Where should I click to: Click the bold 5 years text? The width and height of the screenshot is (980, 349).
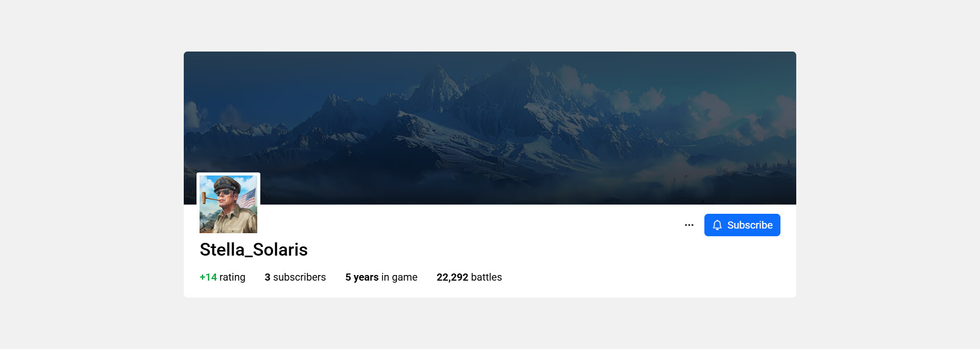(x=362, y=277)
